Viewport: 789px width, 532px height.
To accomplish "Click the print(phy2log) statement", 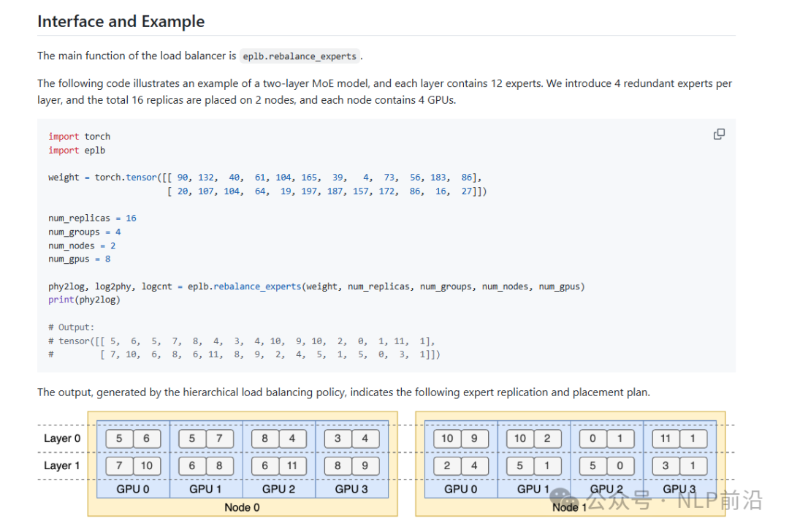I will 84,300.
